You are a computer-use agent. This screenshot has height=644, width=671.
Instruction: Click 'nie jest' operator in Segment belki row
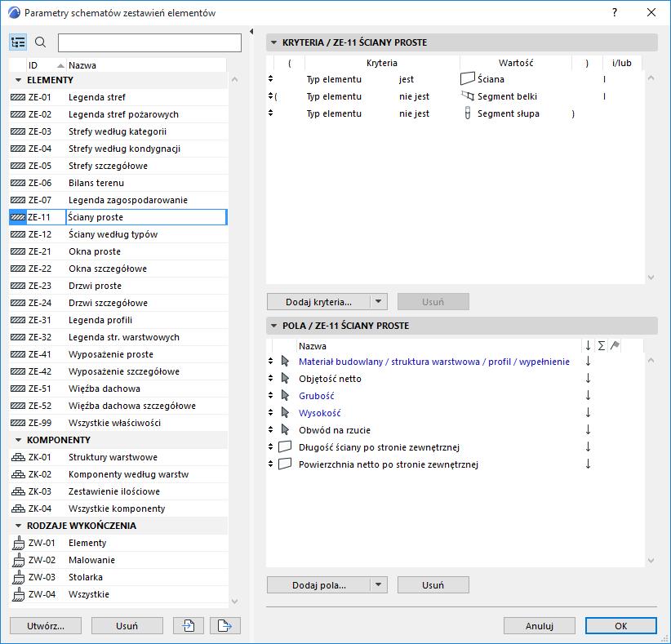(414, 96)
